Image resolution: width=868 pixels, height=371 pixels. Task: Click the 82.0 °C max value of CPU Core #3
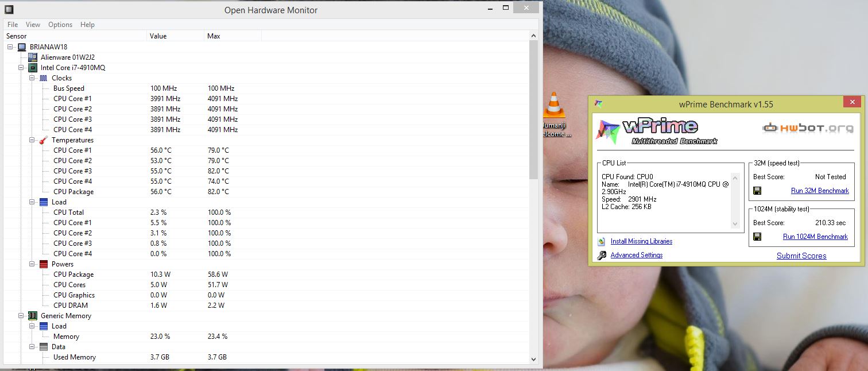coord(218,171)
